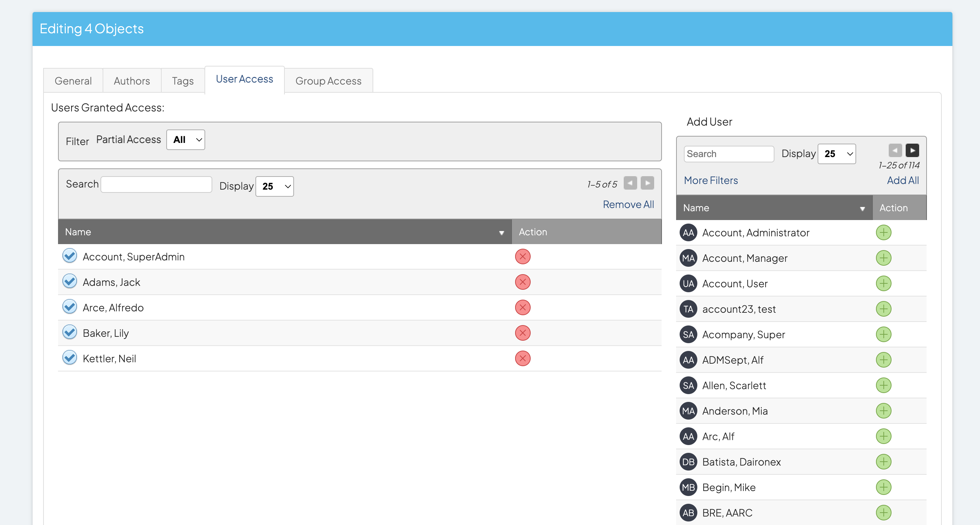Image resolution: width=980 pixels, height=525 pixels.
Task: Add Anderson, Mia with green plus icon
Action: click(x=883, y=411)
